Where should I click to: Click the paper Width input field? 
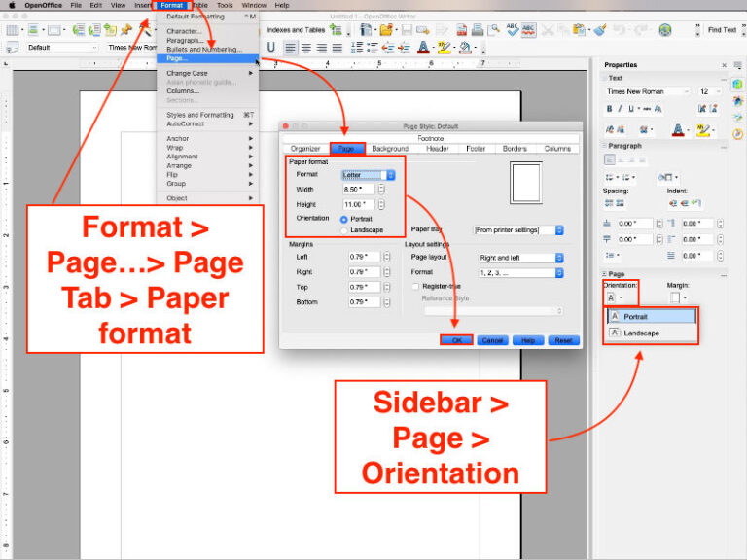(x=358, y=190)
